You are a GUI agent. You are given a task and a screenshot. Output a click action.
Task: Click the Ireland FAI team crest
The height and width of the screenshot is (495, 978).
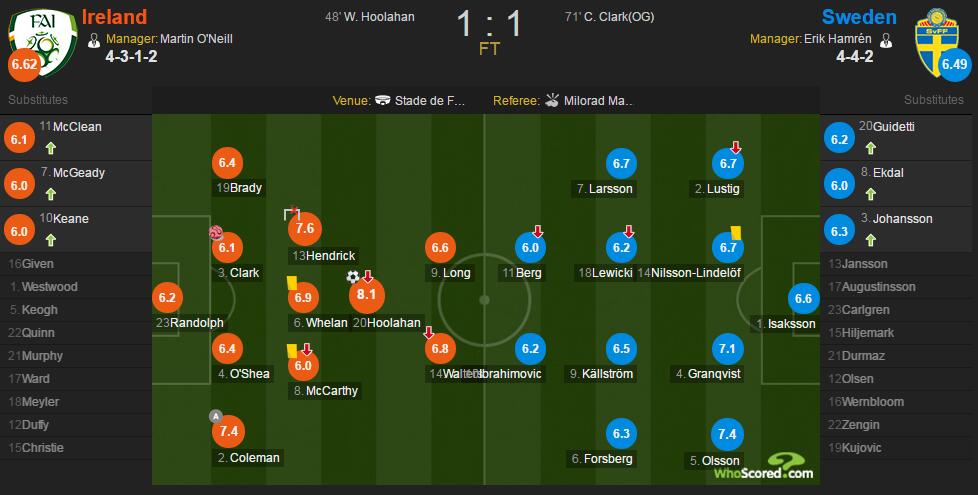[x=42, y=42]
